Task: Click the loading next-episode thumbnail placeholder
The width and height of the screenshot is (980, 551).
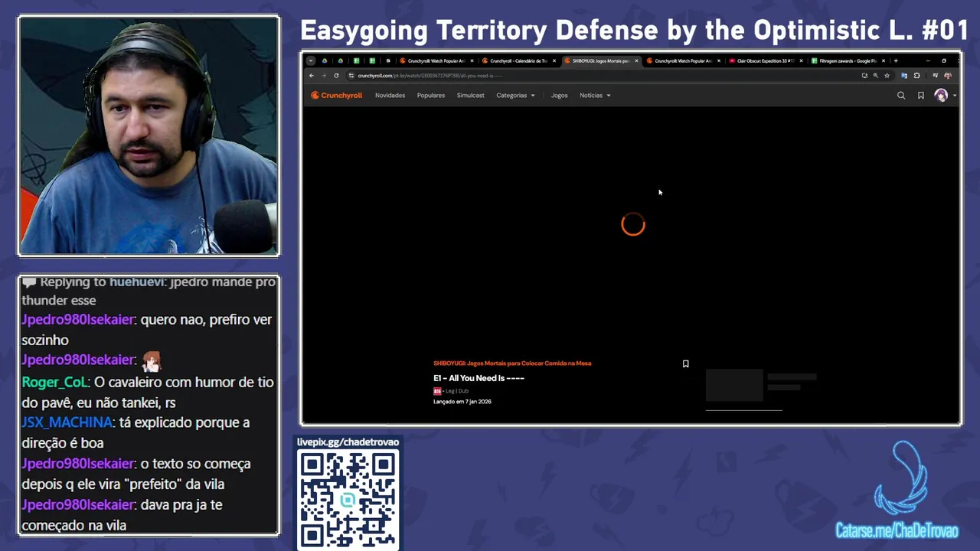Action: [734, 385]
